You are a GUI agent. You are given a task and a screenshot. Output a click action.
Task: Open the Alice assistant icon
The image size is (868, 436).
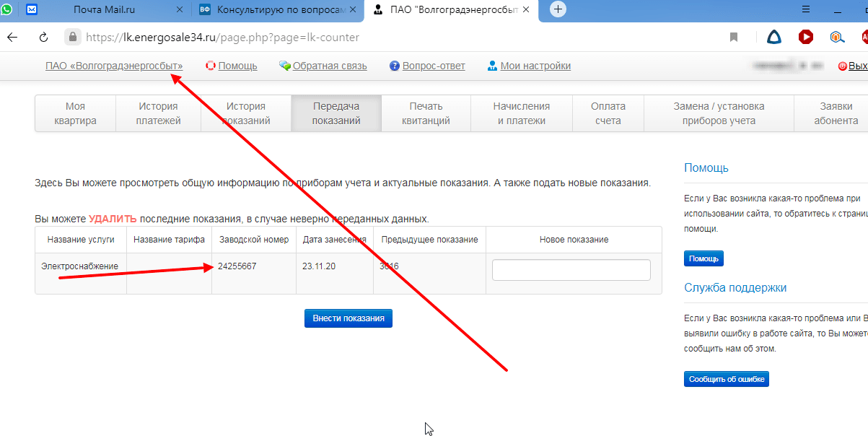pos(774,38)
